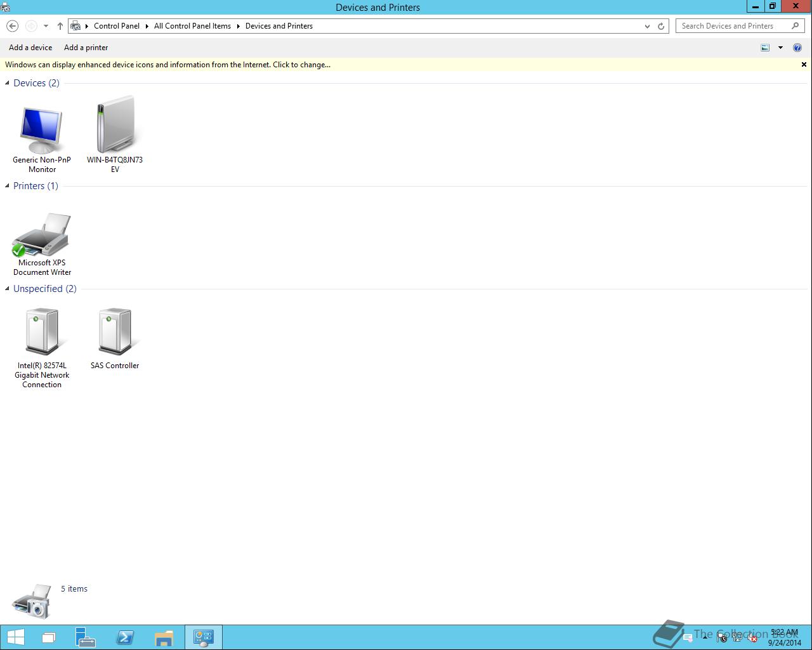This screenshot has width=812, height=650.
Task: Click the Printers (1) group header
Action: click(x=36, y=186)
